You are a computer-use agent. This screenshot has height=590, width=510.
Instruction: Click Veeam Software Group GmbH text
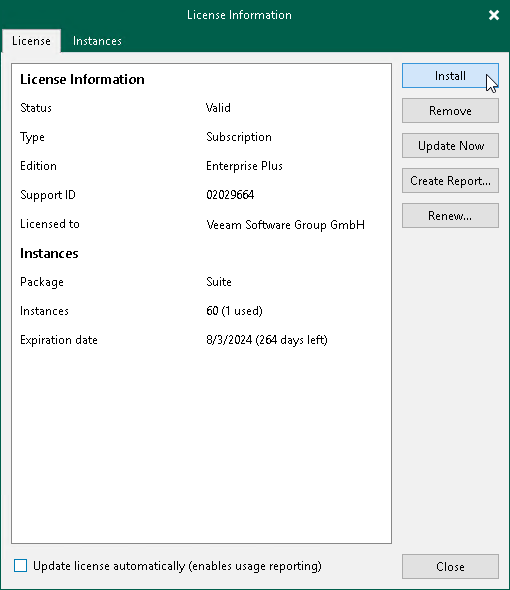pyautogui.click(x=285, y=225)
